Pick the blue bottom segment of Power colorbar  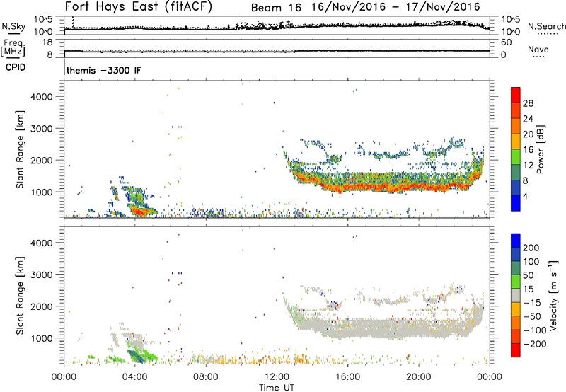516,203
